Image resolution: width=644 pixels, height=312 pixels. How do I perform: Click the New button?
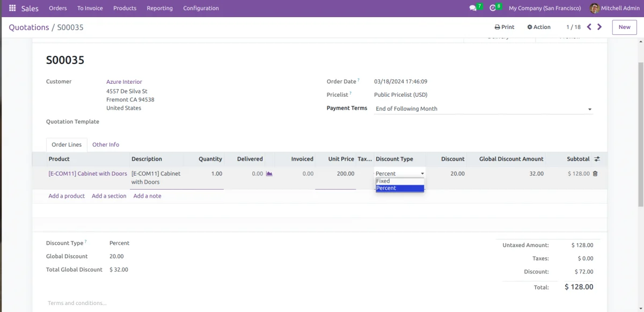coord(624,27)
